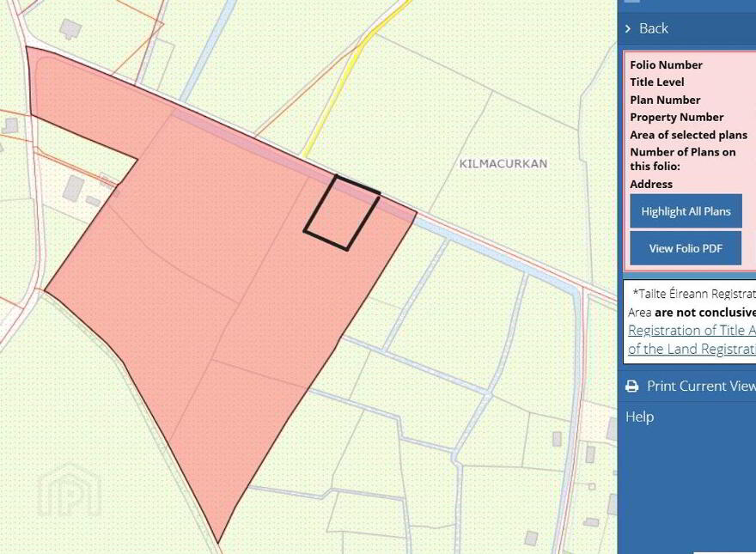Click Area of selected plans label
Image resolution: width=756 pixels, height=554 pixels.
point(688,135)
